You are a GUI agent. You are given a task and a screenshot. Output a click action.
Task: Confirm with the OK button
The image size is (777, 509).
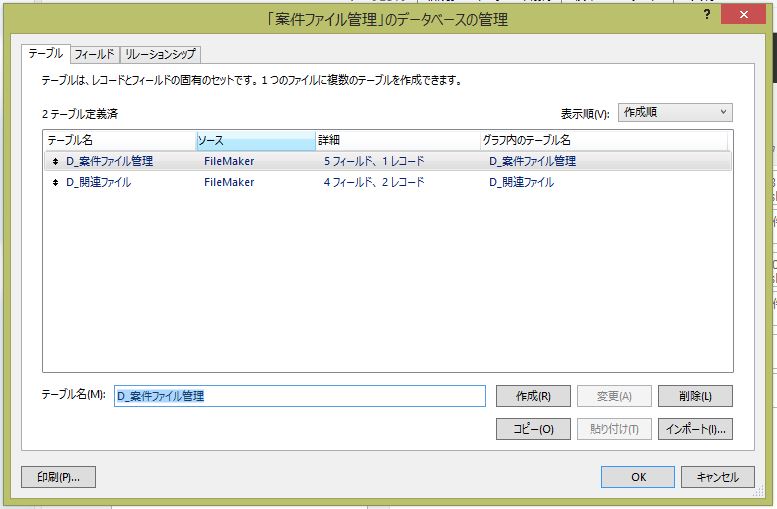[638, 477]
